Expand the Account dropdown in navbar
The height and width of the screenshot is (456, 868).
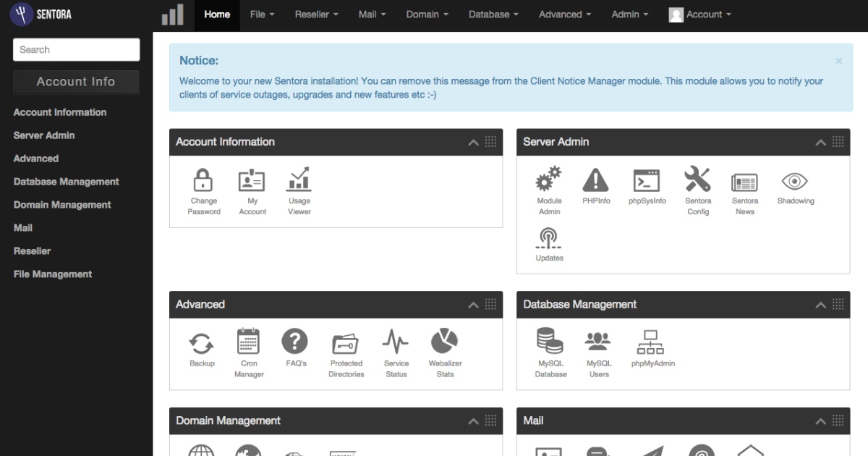point(700,14)
